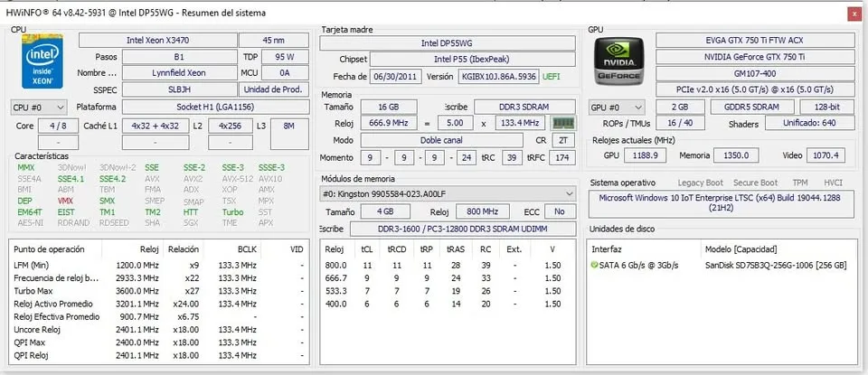
Task: Click the 4x256 L2 cache value
Action: point(231,127)
